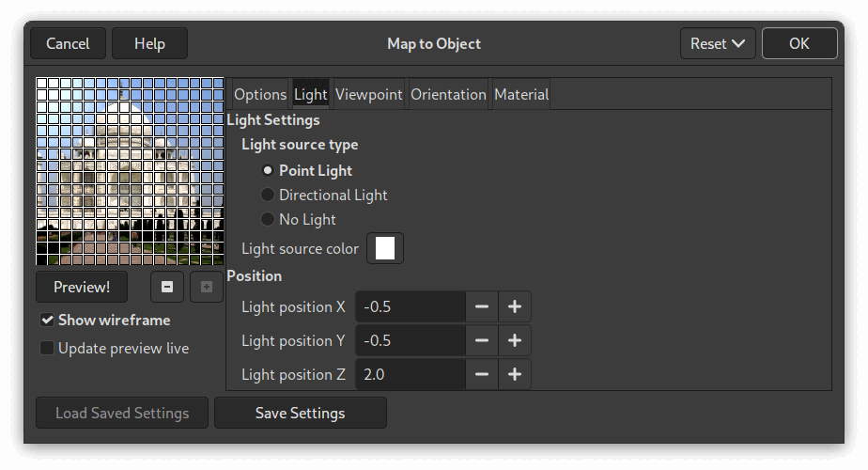This screenshot has height=470, width=868.
Task: Go to the Material tab
Action: click(521, 94)
